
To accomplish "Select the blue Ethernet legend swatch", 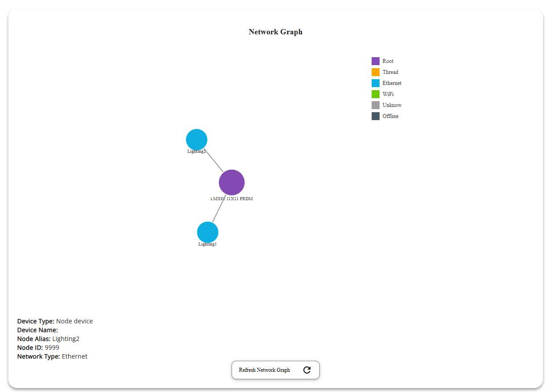I will 375,83.
